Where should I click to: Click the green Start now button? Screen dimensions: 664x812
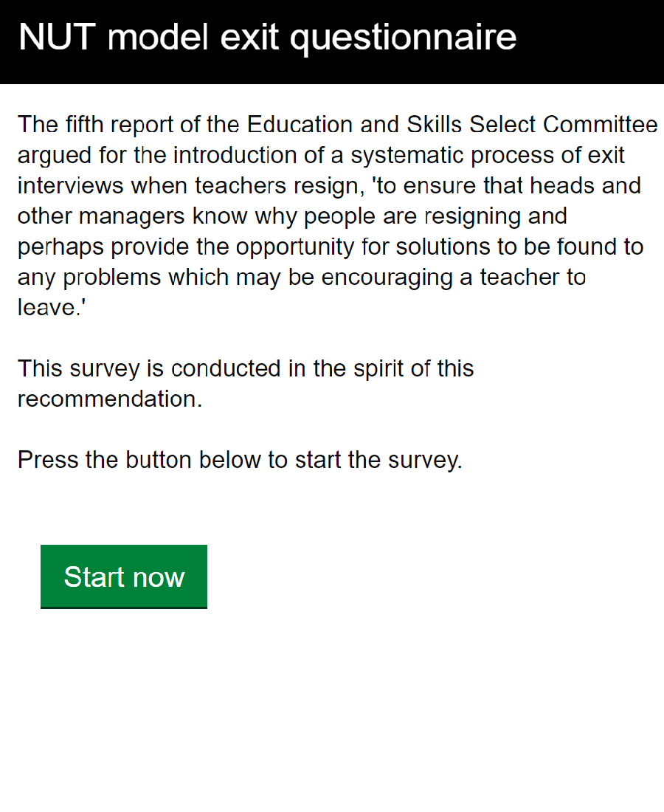point(124,577)
